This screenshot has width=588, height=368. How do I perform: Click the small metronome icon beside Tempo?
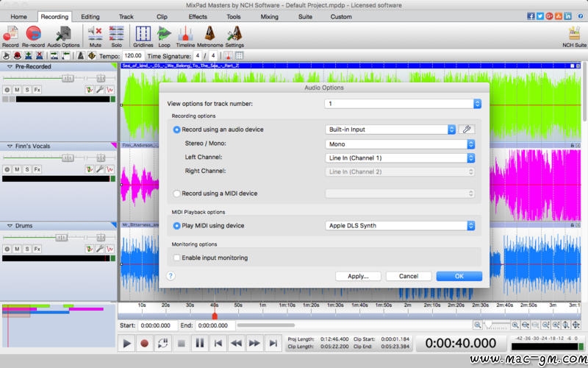[x=81, y=56]
